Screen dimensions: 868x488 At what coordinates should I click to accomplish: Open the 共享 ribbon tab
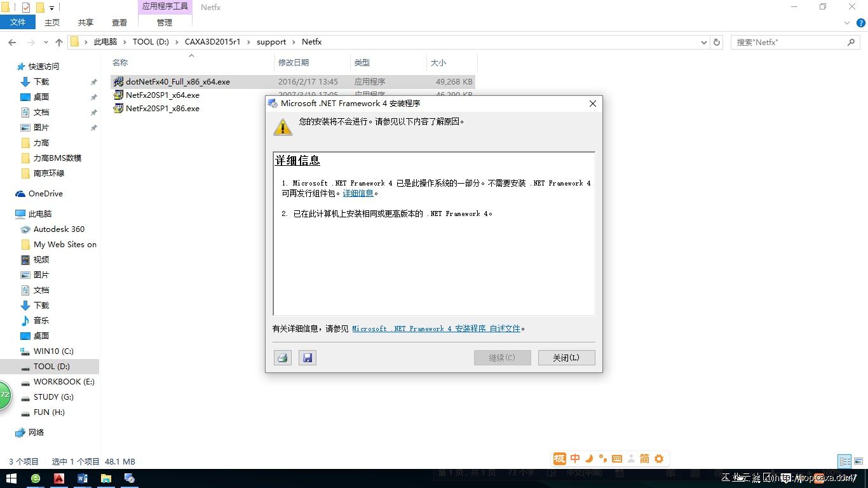pyautogui.click(x=86, y=22)
